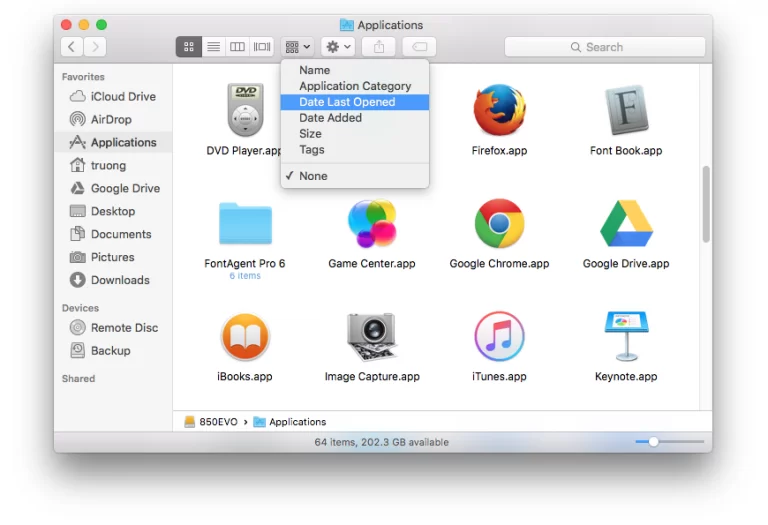This screenshot has height=525, width=768.
Task: Open Remote Disc device
Action: point(114,328)
